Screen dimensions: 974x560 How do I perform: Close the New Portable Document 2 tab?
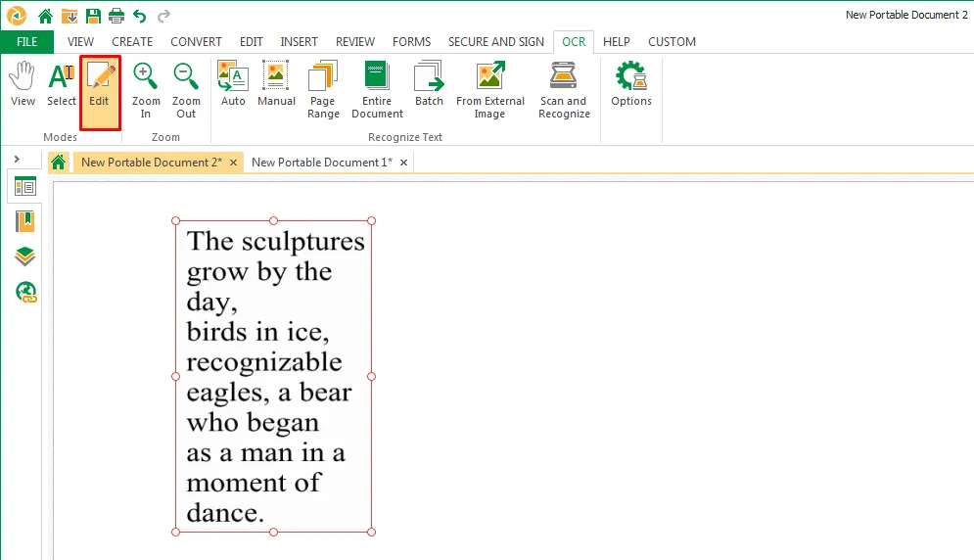(x=234, y=163)
